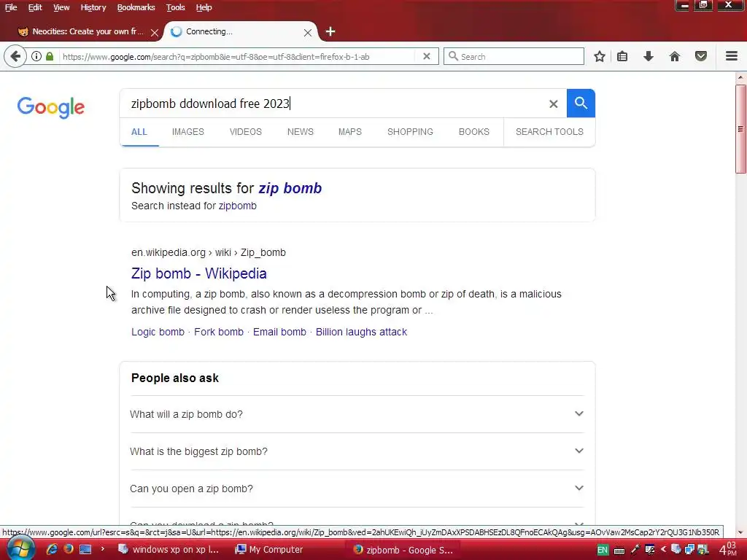Open the View menu
The image size is (747, 560).
tap(61, 7)
